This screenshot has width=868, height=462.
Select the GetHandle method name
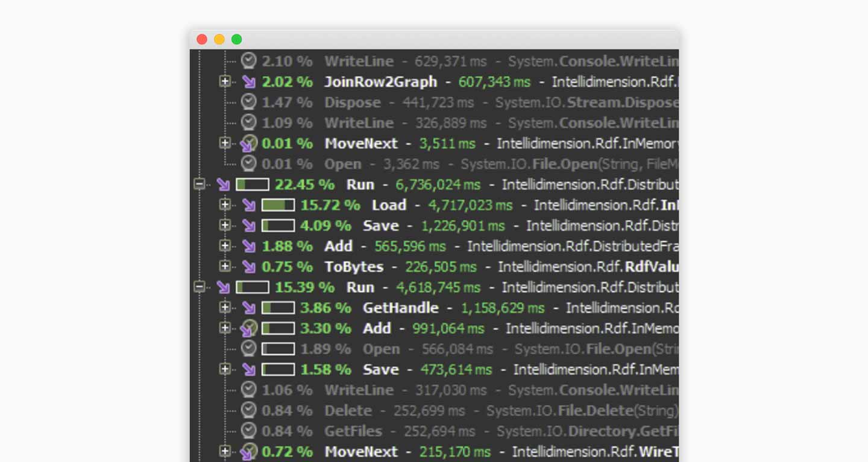coord(400,308)
